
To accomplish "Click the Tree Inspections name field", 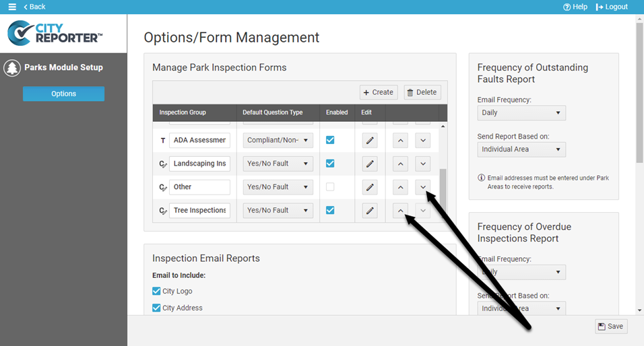I will point(199,211).
